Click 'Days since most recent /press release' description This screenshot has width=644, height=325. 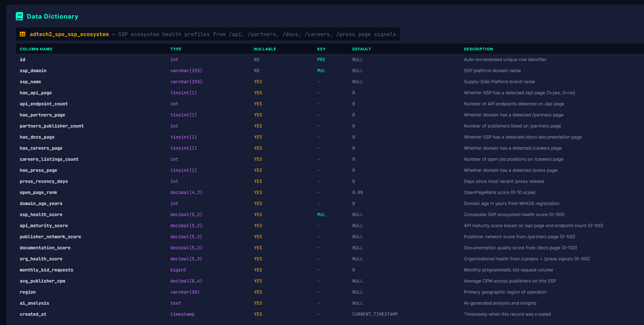tap(504, 181)
